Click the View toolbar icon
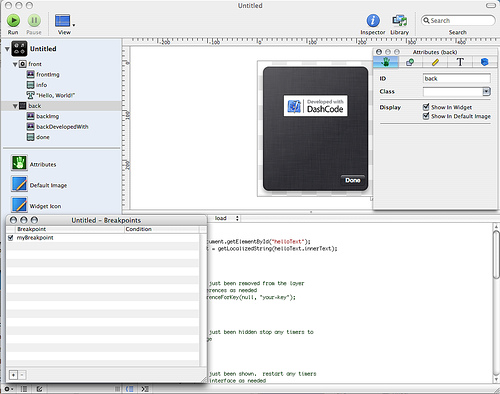Viewport: 500px width, 394px height. pos(63,21)
